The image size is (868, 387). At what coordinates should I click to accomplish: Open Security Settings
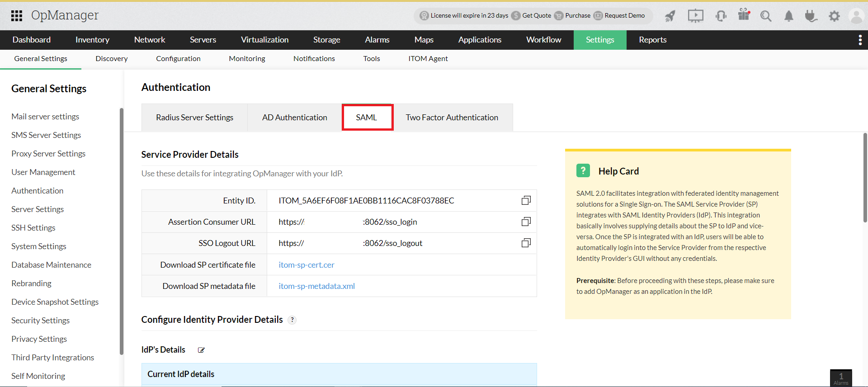click(x=41, y=321)
